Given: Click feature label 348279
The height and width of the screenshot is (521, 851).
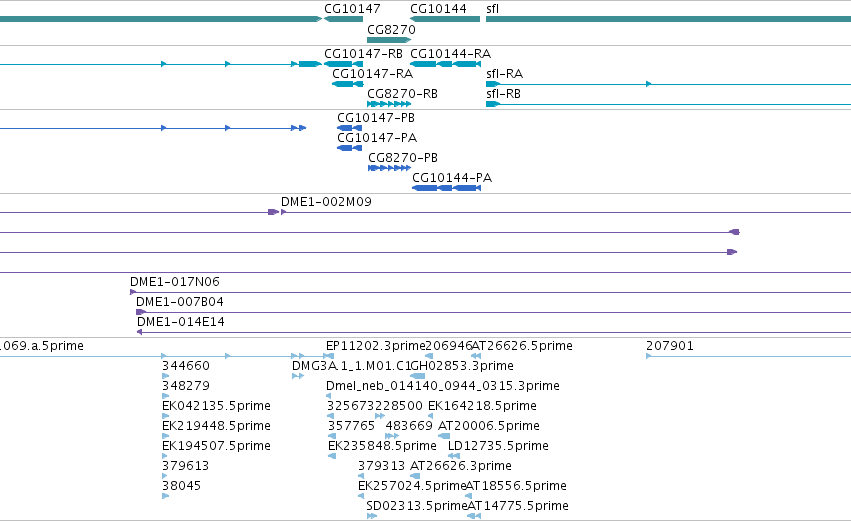Looking at the screenshot, I should tap(186, 386).
